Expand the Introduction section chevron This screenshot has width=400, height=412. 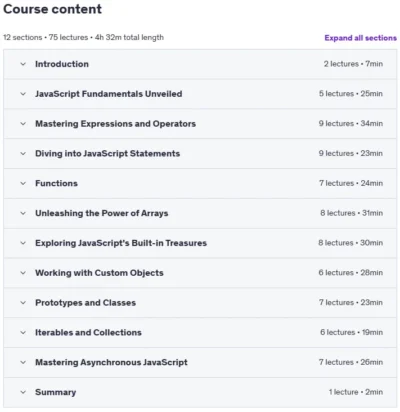tap(23, 64)
